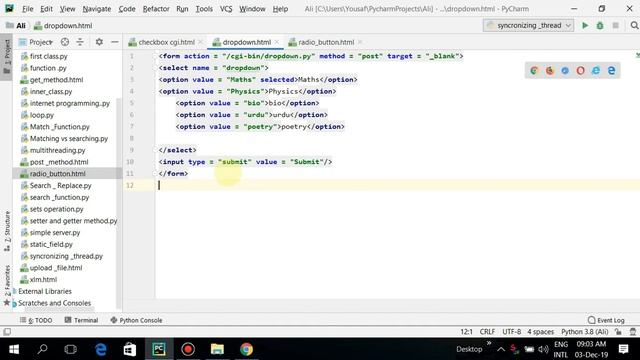Viewport: 640px width, 360px height.
Task: Open the volume control in system tray
Action: pyautogui.click(x=543, y=349)
